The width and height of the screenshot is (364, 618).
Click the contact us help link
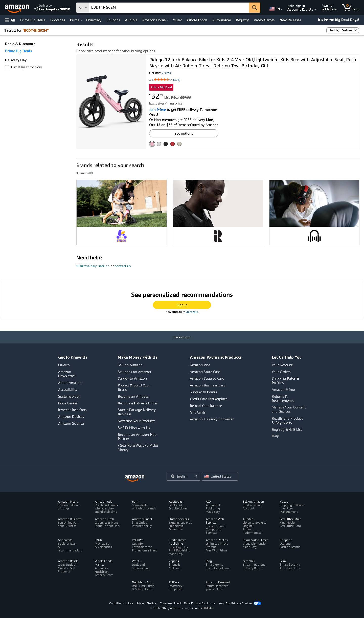point(123,266)
